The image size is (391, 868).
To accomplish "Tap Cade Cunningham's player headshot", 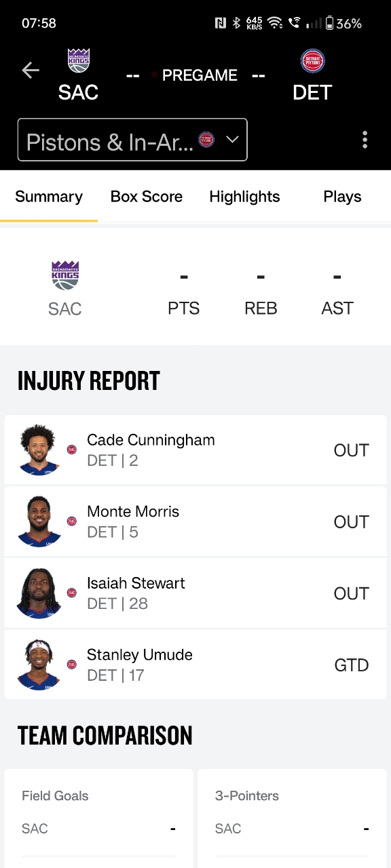I will (39, 450).
